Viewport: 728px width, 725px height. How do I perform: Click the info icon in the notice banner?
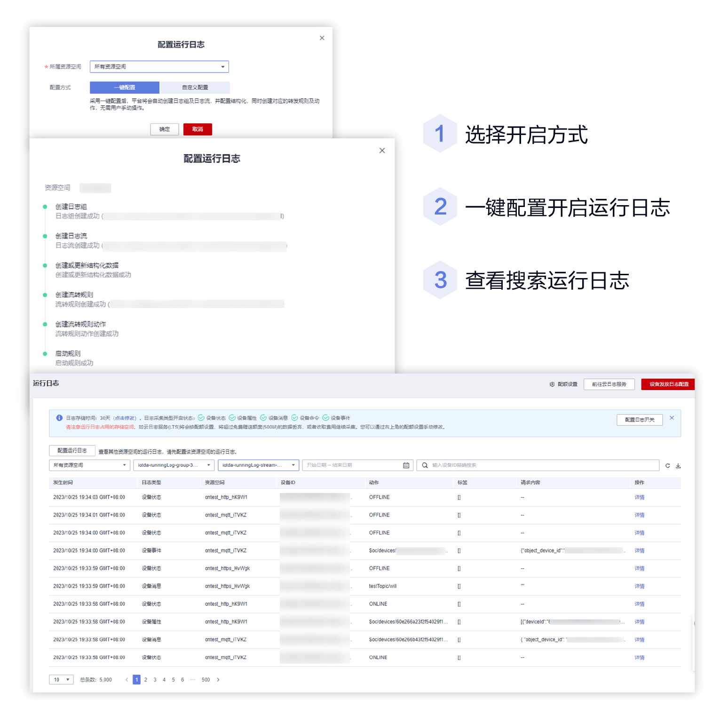click(x=59, y=418)
